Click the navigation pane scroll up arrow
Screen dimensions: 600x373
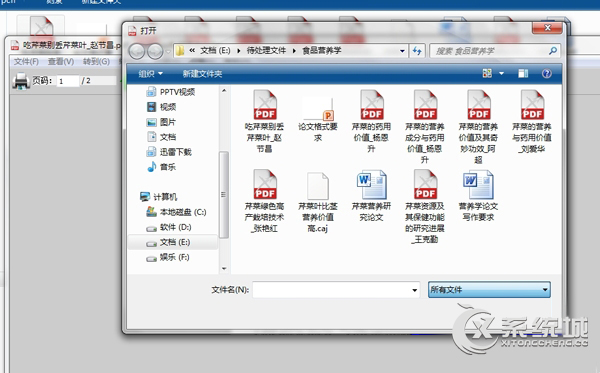[x=224, y=91]
